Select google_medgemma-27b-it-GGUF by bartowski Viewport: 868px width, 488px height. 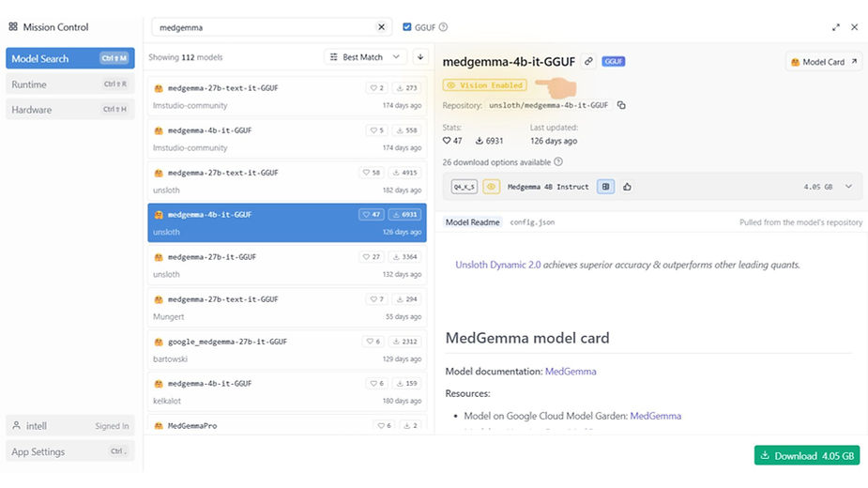[x=287, y=350]
